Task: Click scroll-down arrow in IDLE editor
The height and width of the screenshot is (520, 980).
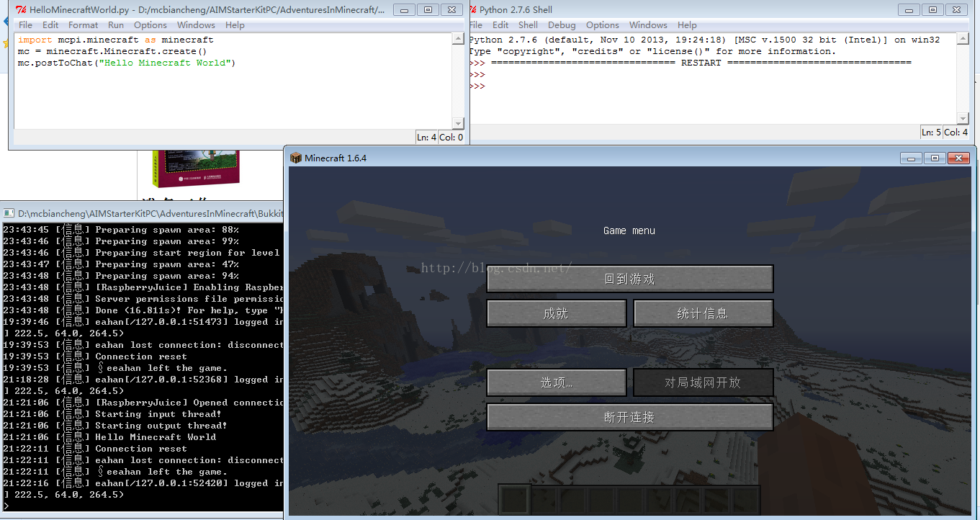Action: coord(458,123)
